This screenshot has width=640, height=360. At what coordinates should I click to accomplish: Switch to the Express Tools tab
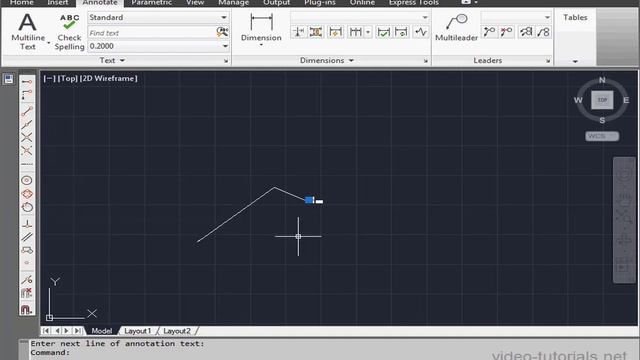tap(413, 3)
